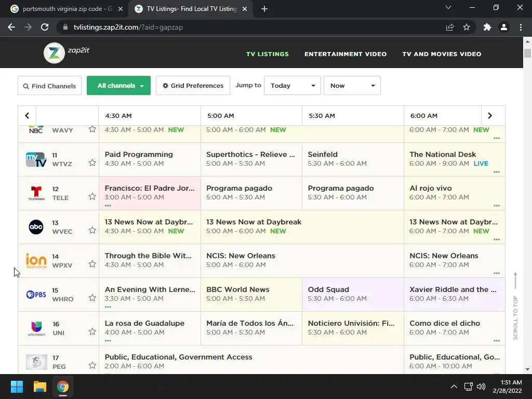Expand the All channels dropdown

[119, 86]
